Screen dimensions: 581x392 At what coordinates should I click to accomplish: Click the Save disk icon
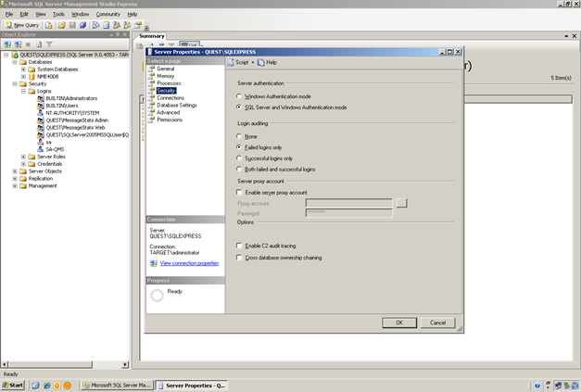[x=72, y=25]
